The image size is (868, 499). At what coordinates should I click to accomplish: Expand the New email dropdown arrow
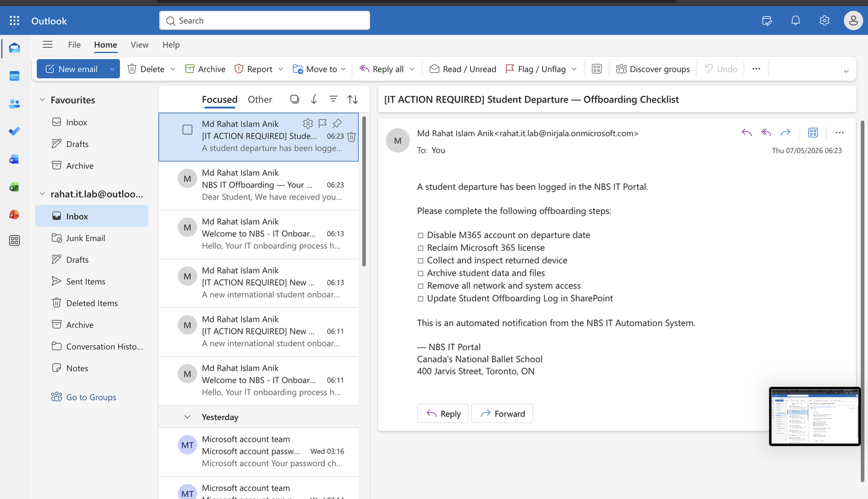point(112,69)
